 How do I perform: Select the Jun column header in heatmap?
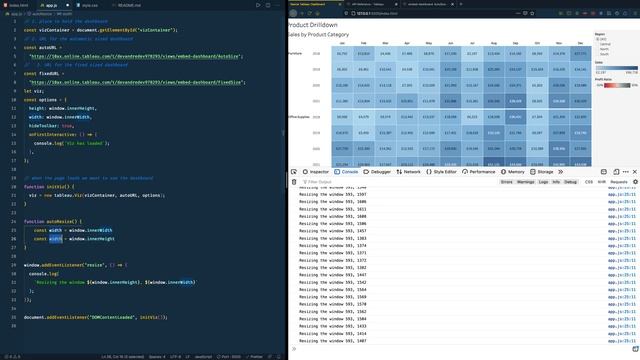tap(450, 43)
